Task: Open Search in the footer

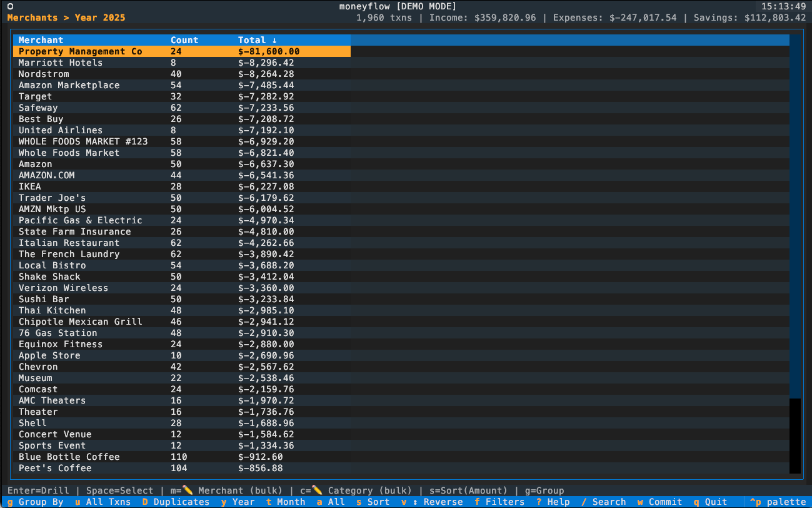Action: [603, 502]
